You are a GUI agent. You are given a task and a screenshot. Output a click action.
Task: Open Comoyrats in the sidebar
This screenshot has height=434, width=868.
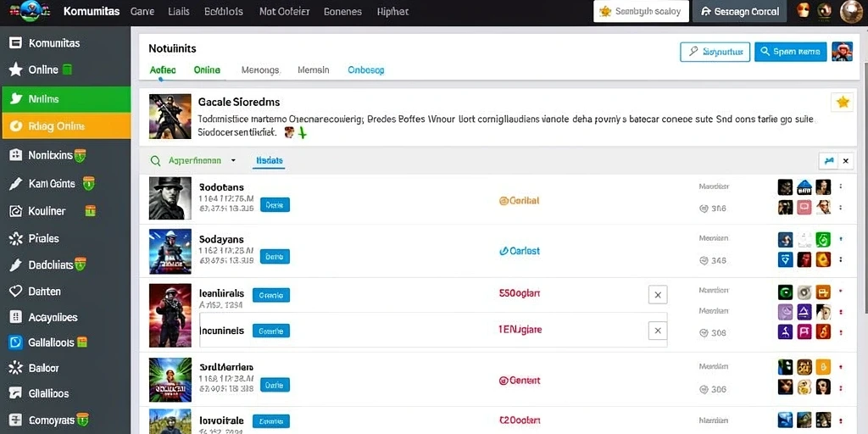[x=65, y=420]
